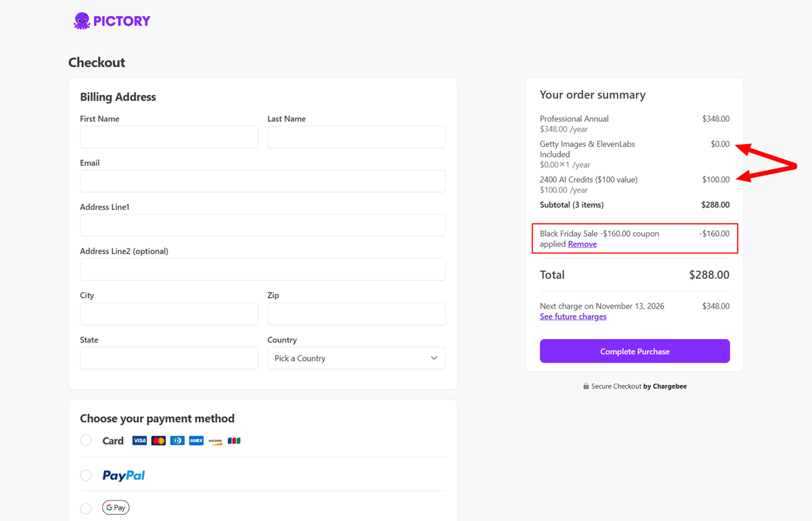
Task: Click the JCB card icon
Action: coord(234,440)
